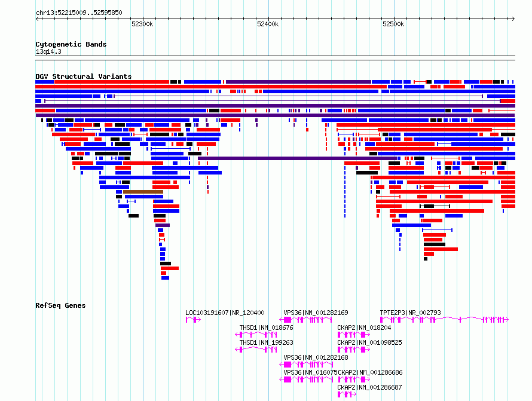Open the VPS36|NM_001282169 transcript label

click(x=316, y=313)
